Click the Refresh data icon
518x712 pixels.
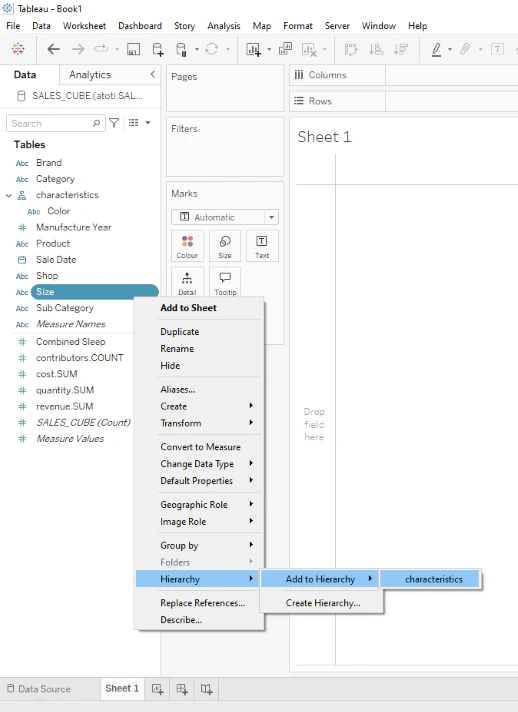click(212, 49)
